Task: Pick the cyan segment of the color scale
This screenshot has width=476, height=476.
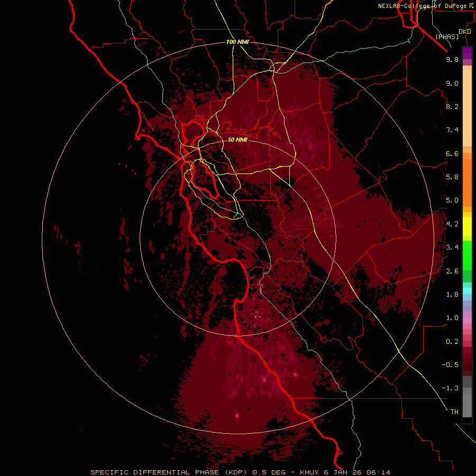Action: point(467,291)
